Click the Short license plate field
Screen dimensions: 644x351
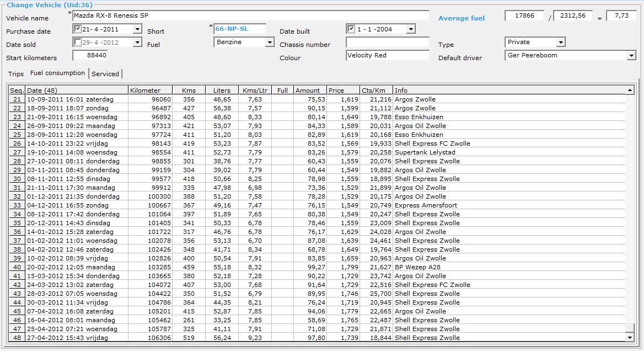tap(240, 29)
